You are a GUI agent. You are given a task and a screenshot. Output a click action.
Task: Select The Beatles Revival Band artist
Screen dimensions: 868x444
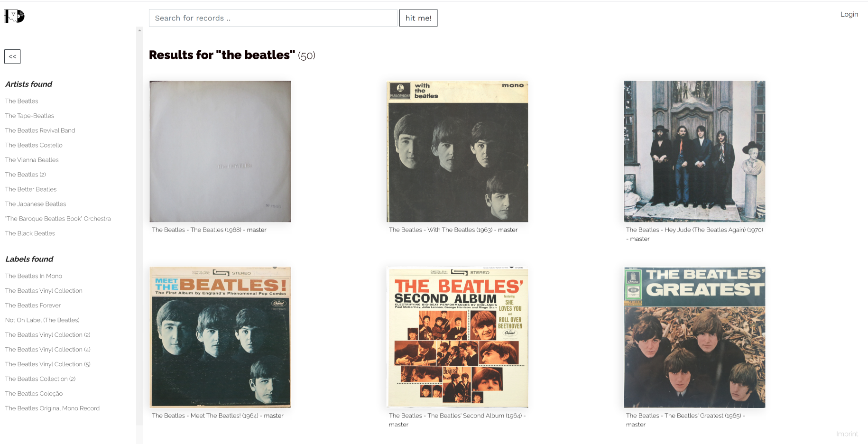[x=40, y=130]
